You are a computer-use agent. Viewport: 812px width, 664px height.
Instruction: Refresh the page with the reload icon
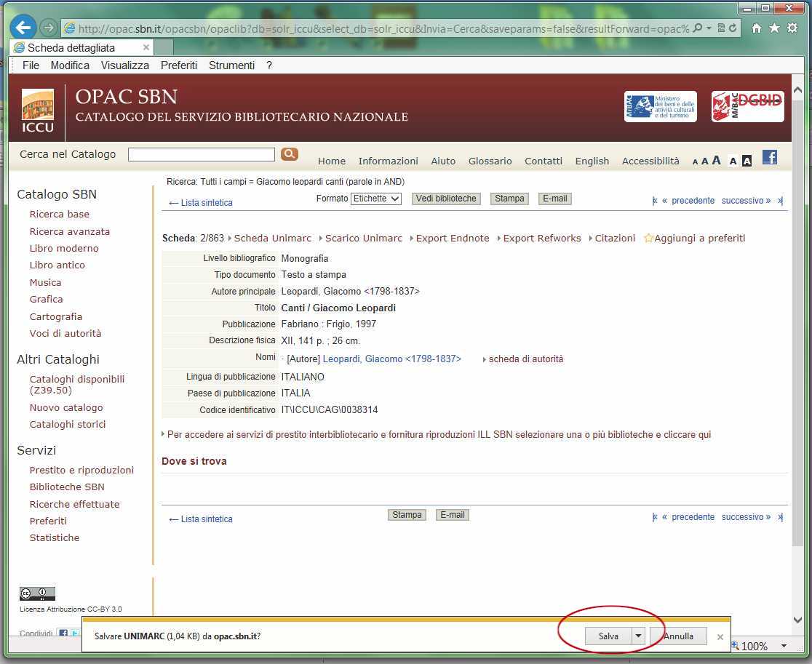tap(733, 28)
